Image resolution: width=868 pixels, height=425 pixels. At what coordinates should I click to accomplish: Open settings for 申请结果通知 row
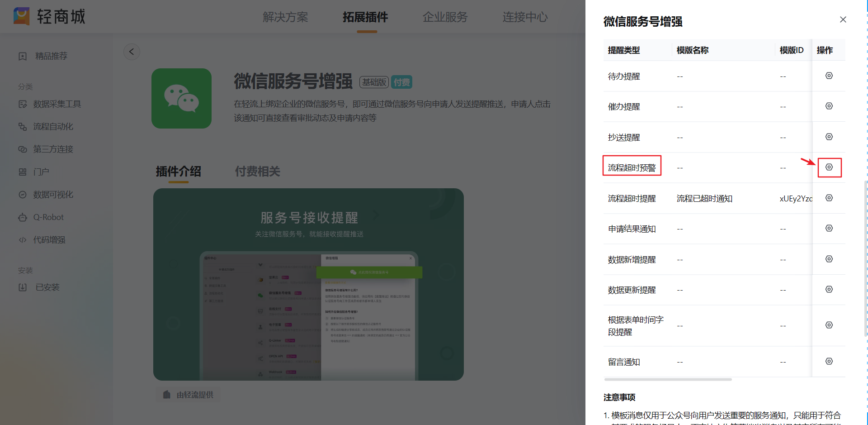point(829,228)
